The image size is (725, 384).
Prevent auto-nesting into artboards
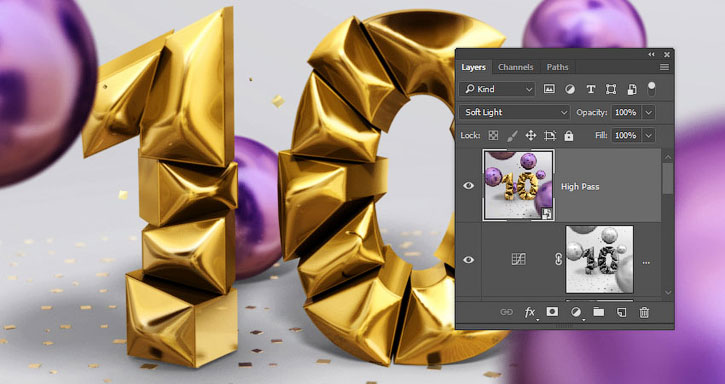pos(550,136)
